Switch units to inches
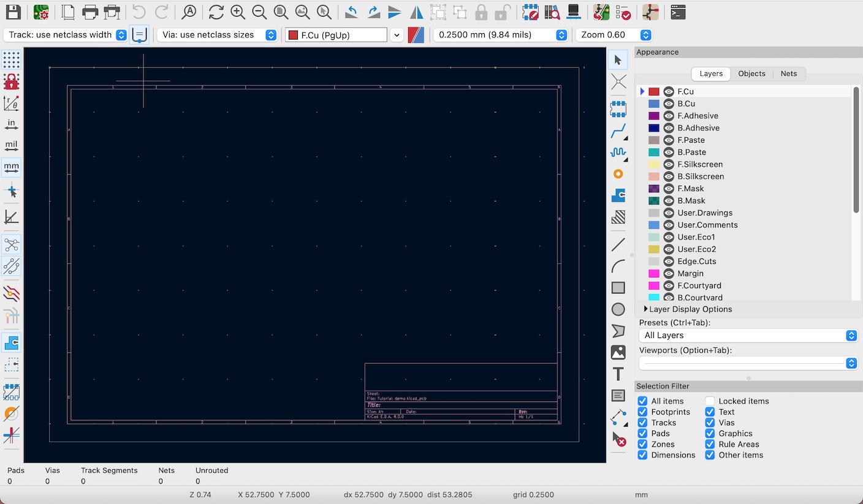Viewport: 863px width, 504px height. [11, 124]
